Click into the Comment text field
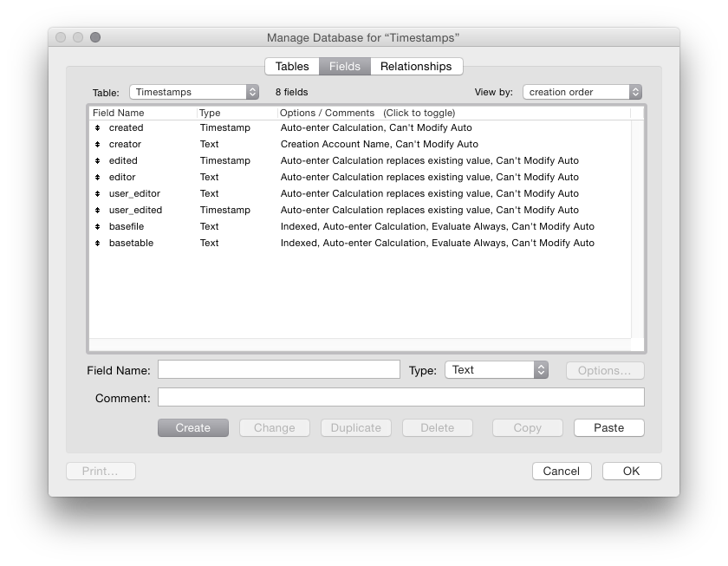Image resolution: width=728 pixels, height=566 pixels. tap(400, 398)
